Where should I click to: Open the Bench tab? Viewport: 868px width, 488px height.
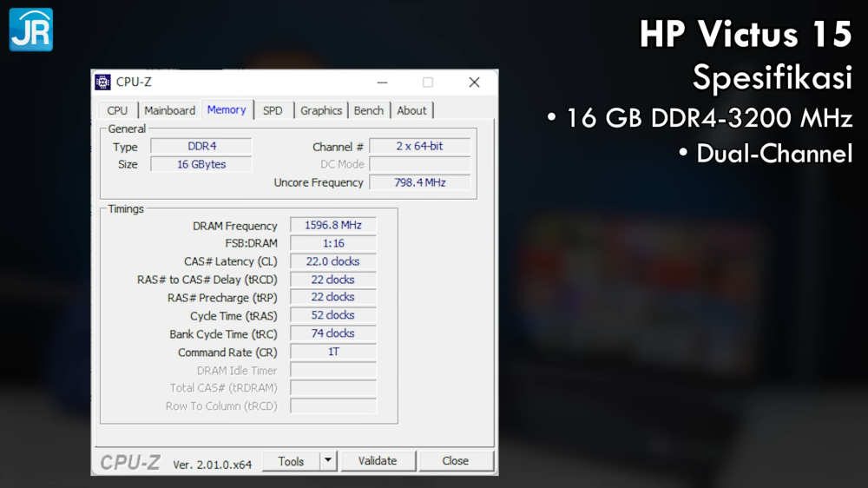[369, 110]
